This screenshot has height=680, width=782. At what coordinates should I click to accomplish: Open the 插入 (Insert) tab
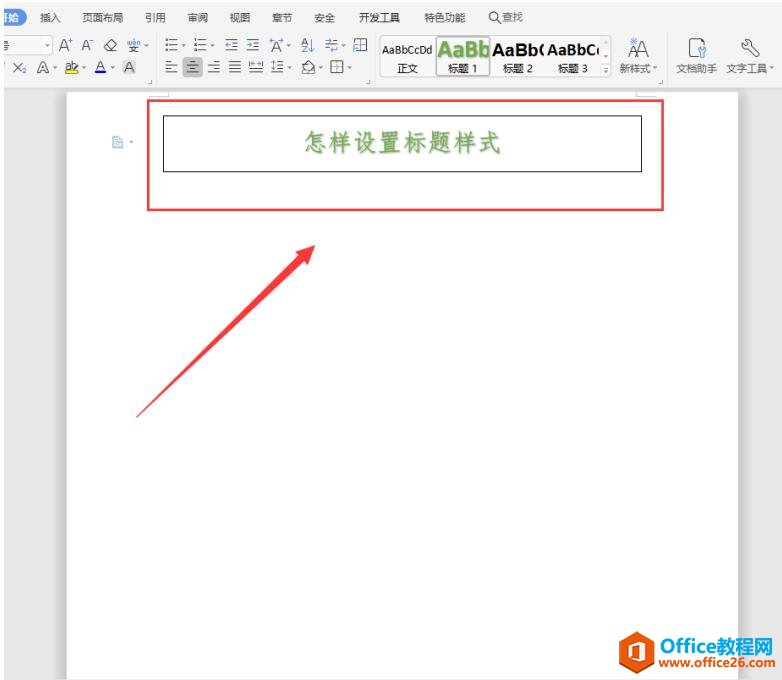pos(50,17)
